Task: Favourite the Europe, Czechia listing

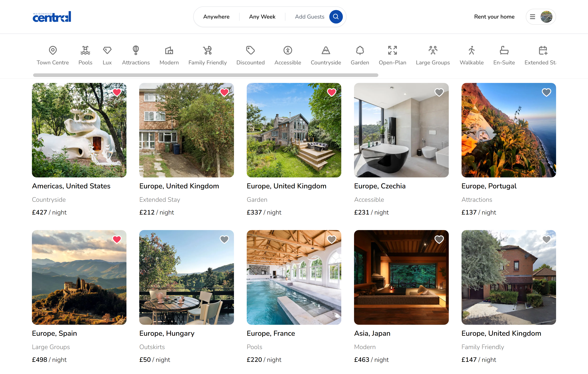Action: coord(439,92)
